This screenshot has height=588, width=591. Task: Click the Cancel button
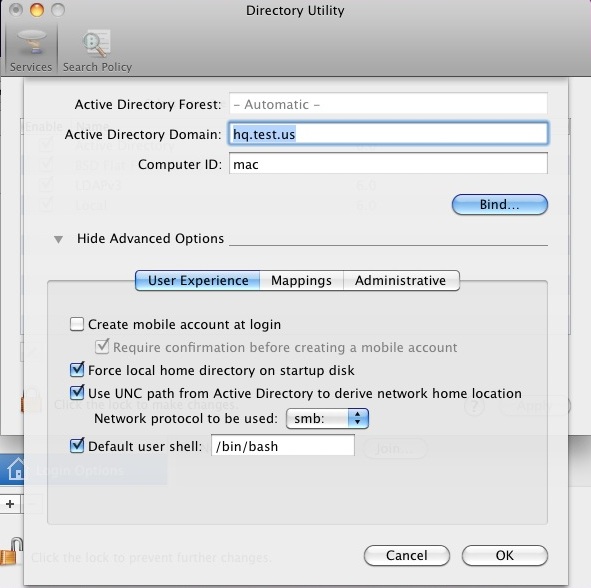click(407, 555)
